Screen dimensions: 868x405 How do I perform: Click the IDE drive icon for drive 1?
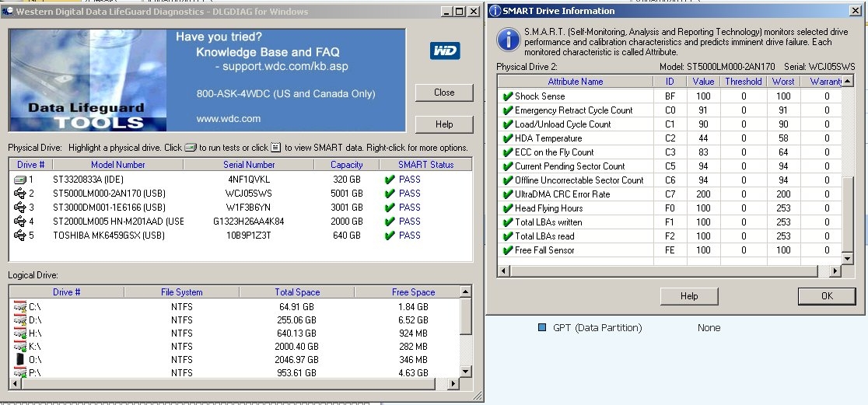(19, 180)
